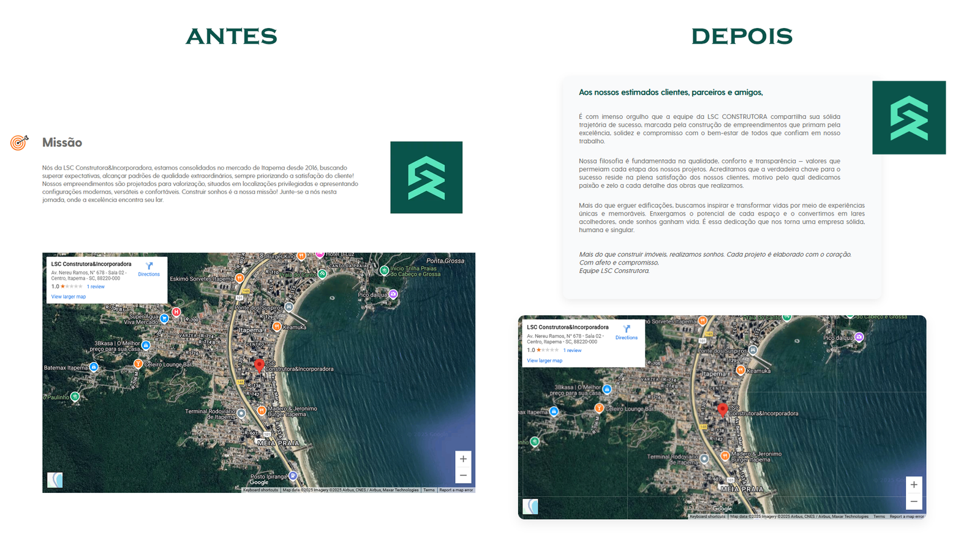Viewport: 980px width, 551px height.
Task: Click LSC logo beside the DEPOIS letter
Action: click(909, 118)
